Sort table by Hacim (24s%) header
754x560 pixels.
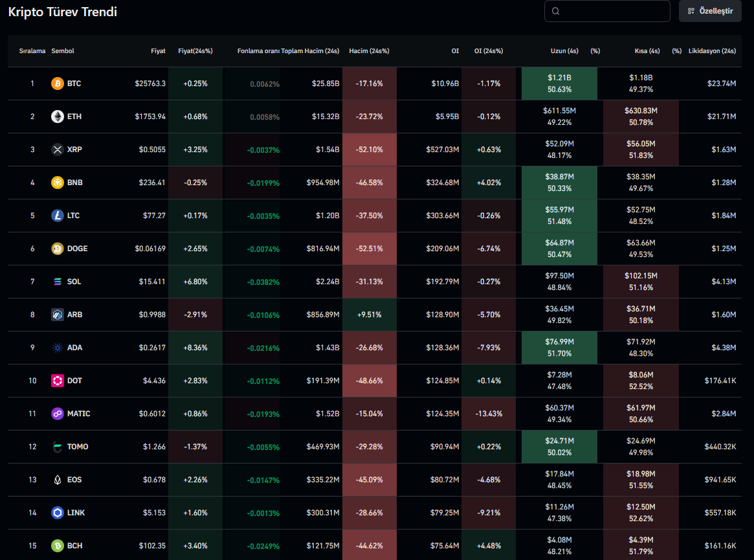369,50
